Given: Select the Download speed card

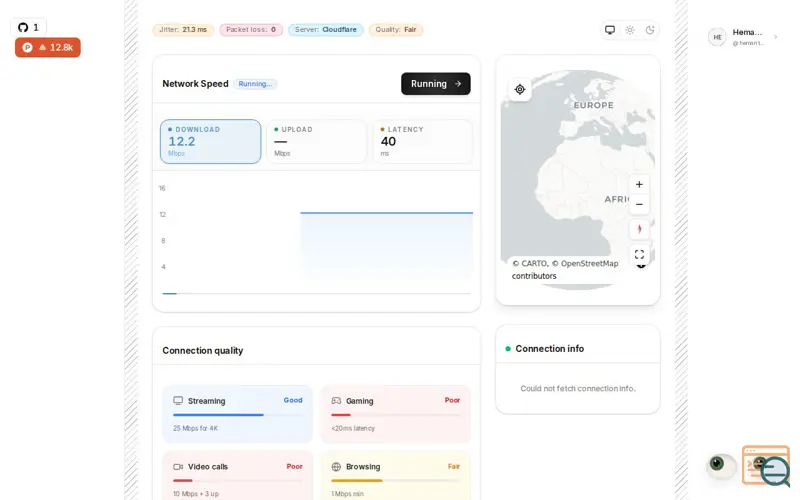Looking at the screenshot, I should point(210,141).
